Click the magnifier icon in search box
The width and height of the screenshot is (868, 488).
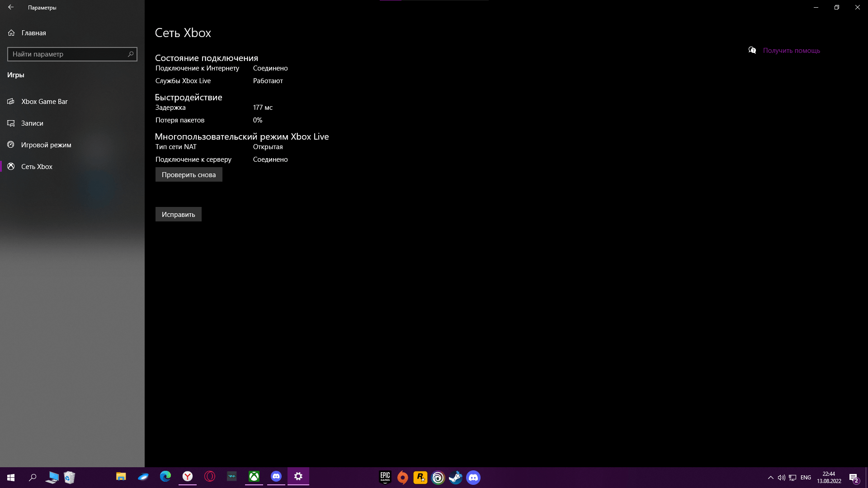[131, 54]
